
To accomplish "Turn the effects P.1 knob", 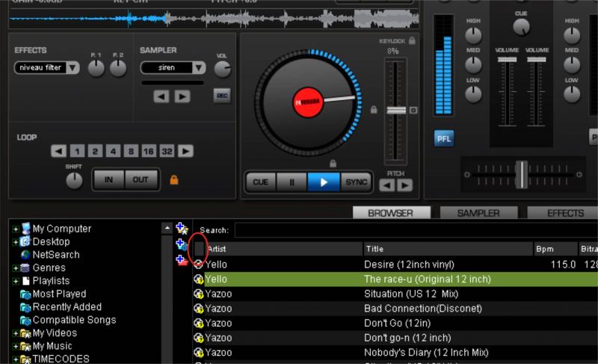I will point(96,69).
